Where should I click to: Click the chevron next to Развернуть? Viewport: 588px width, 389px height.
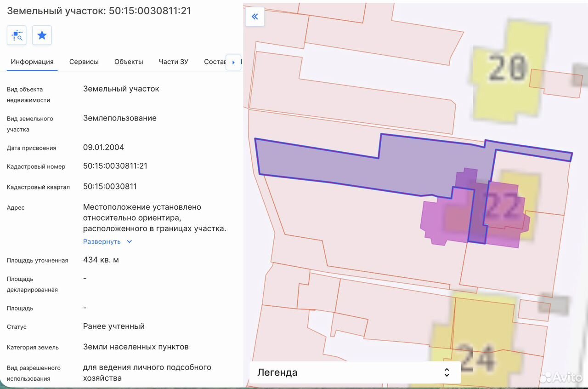pyautogui.click(x=129, y=241)
